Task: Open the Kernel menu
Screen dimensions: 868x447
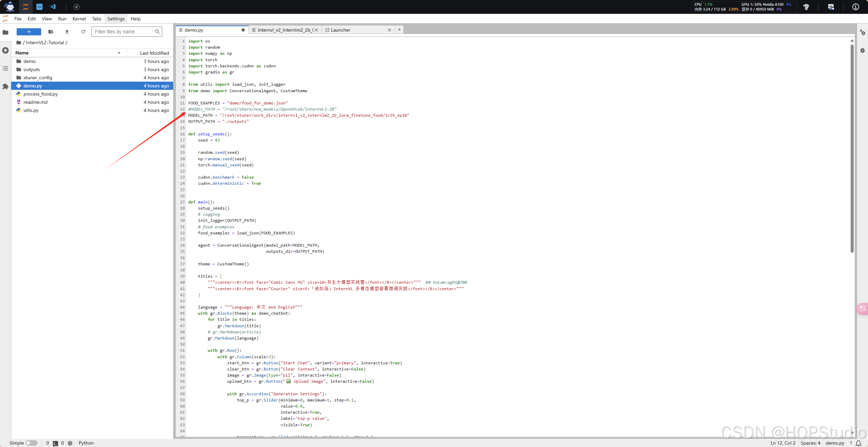Action: tap(79, 19)
